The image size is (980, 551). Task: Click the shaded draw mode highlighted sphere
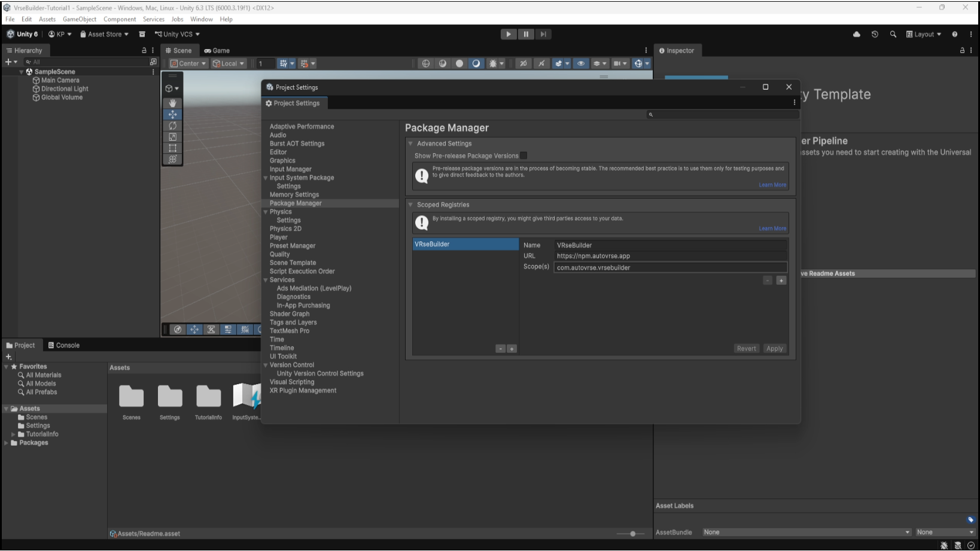(476, 63)
